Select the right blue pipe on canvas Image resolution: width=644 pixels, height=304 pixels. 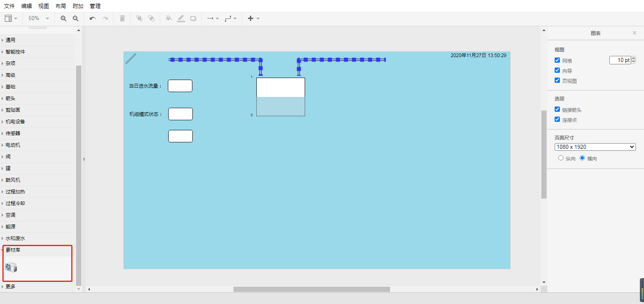point(341,60)
